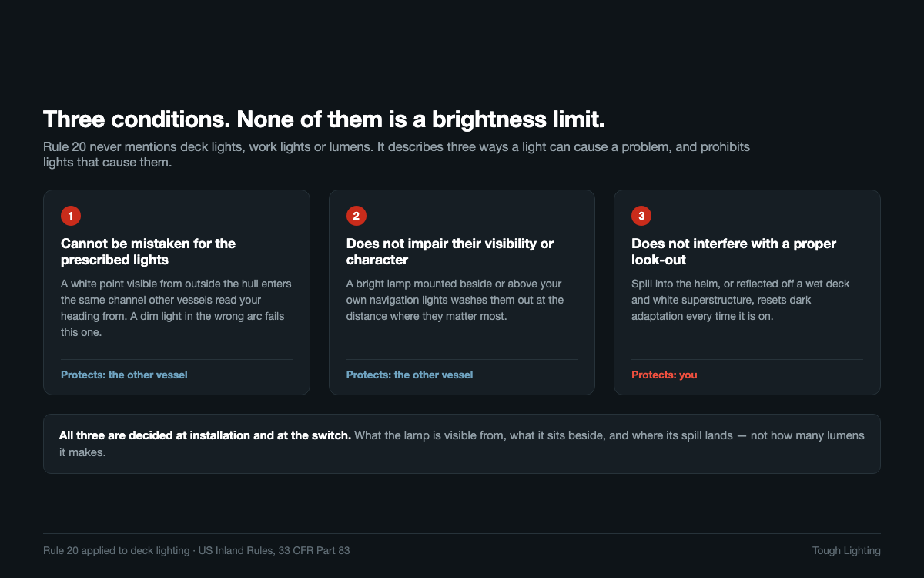
Task: Click the red 'Protects: you' label
Action: (665, 375)
